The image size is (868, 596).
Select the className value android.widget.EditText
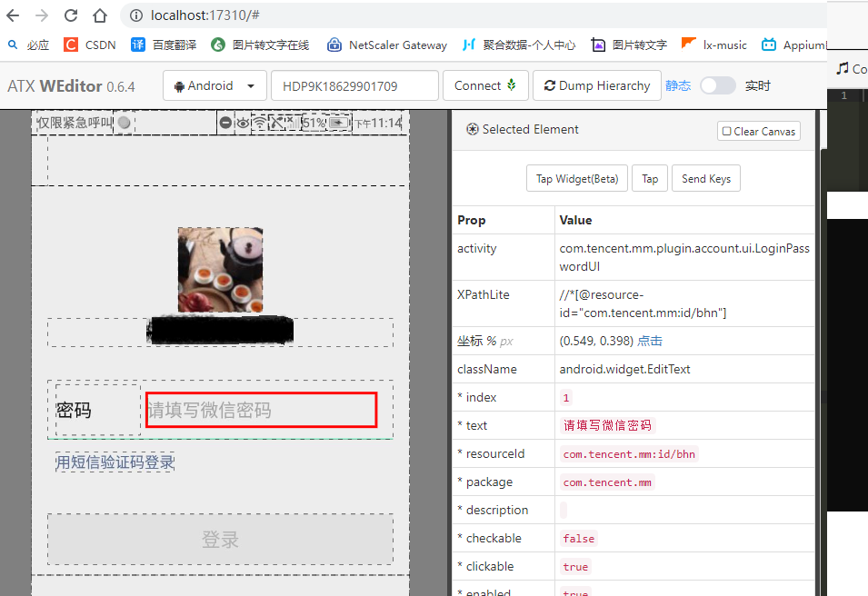click(624, 369)
